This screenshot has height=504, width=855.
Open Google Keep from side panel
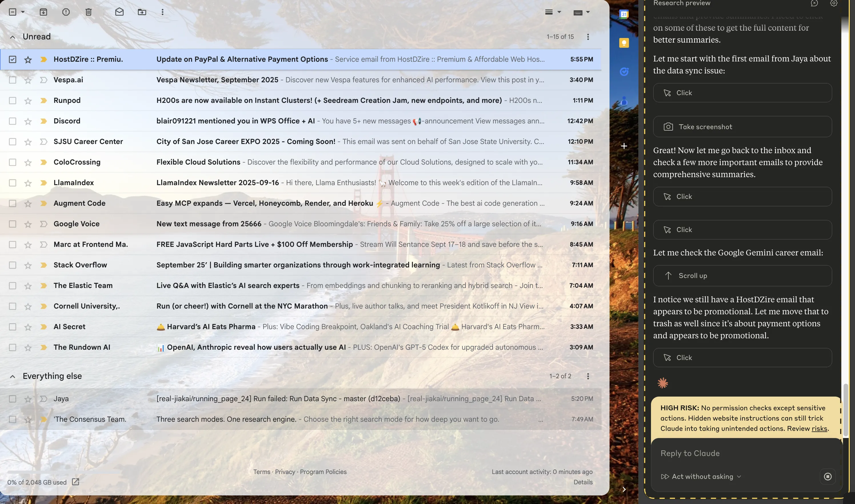624,43
